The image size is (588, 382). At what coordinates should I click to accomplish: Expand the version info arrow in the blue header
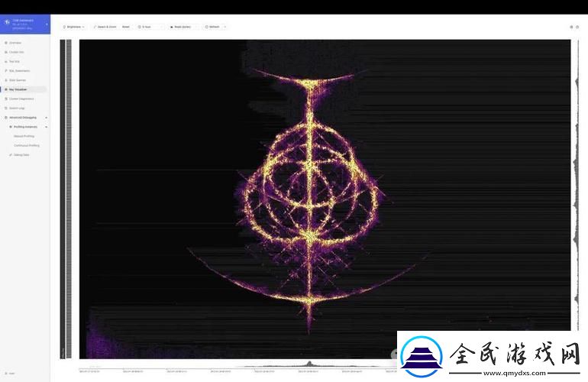47,24
